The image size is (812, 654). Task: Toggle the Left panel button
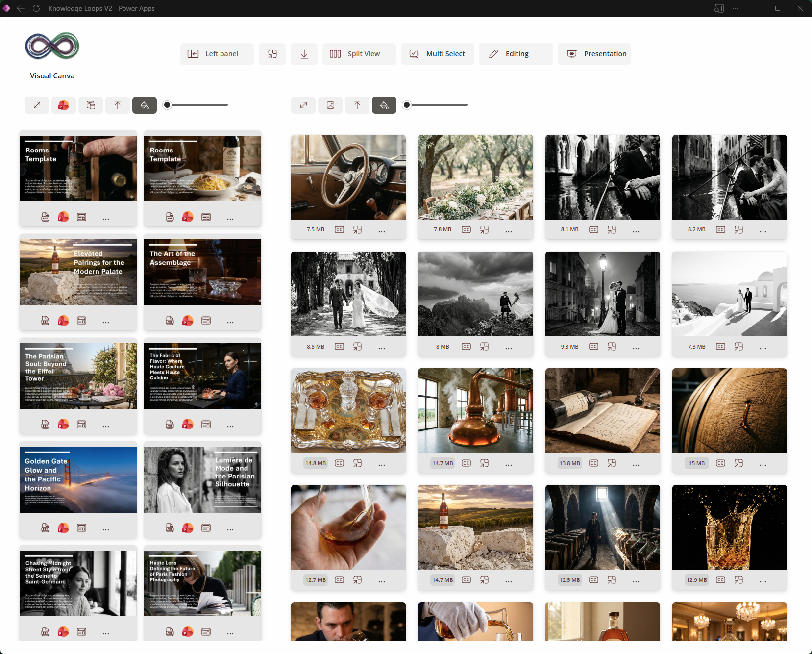tap(217, 54)
